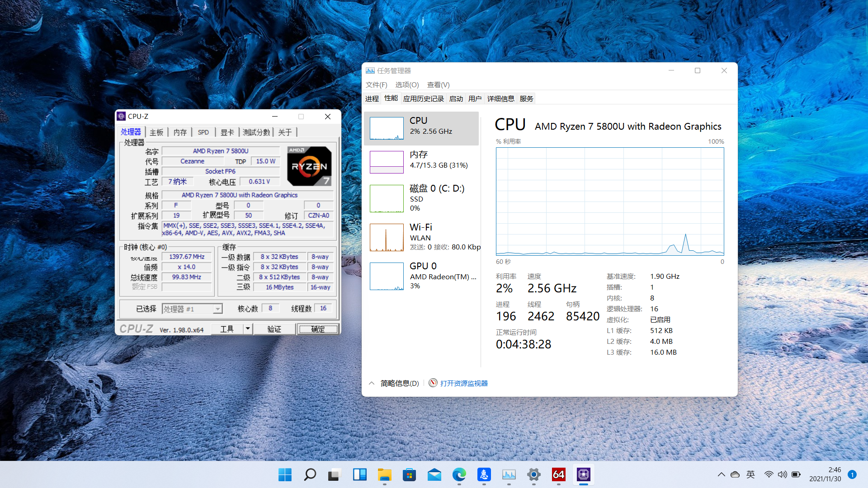Select the GPU 0 performance item
Screen dimensions: 868x488
pyautogui.click(x=421, y=276)
